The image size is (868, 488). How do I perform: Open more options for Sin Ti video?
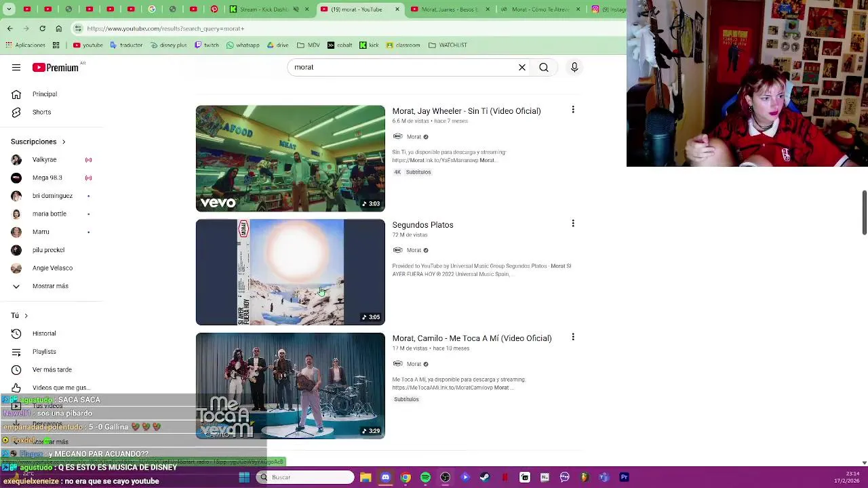[573, 110]
